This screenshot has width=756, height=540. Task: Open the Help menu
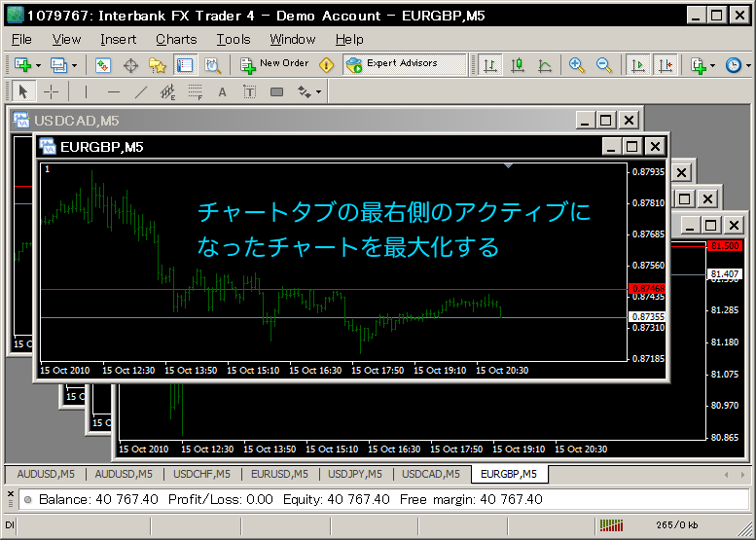pos(349,40)
